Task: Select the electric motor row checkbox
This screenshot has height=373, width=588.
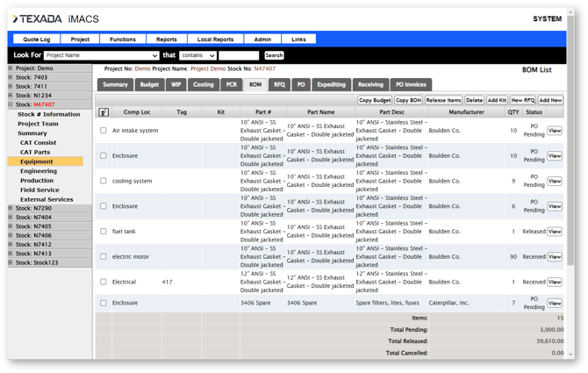Action: (104, 257)
